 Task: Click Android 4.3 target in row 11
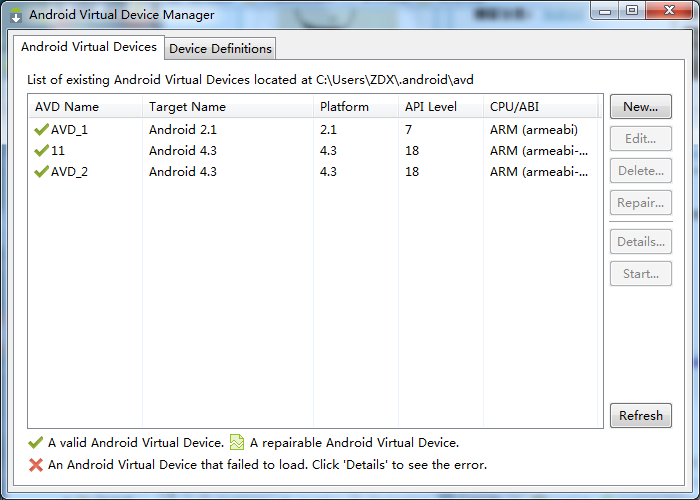(x=183, y=151)
